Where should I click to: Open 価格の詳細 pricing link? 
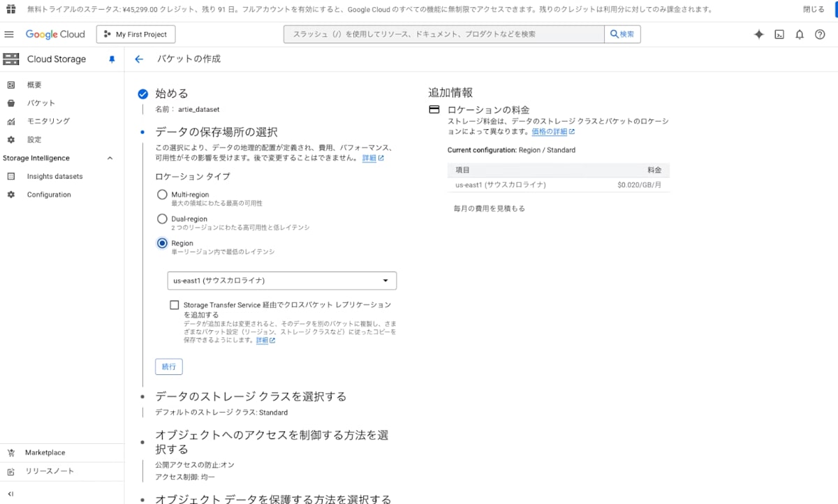[552, 131]
